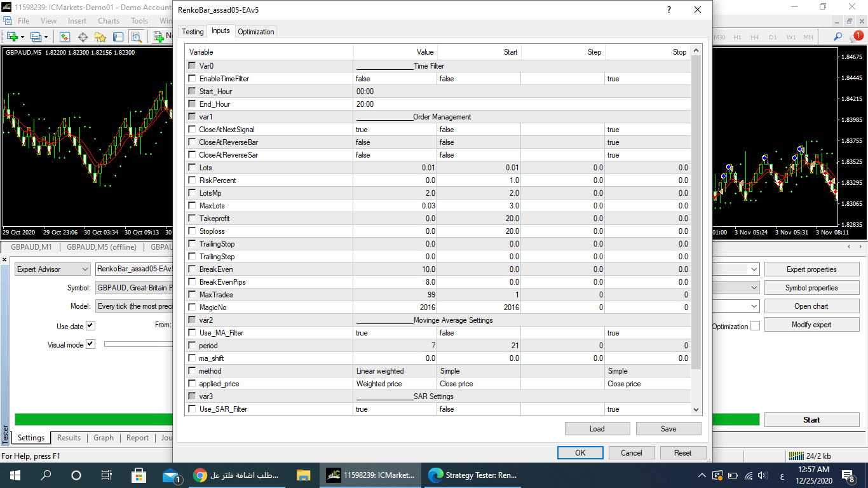Tick the Takeprofit optimization checkbox

pyautogui.click(x=192, y=219)
